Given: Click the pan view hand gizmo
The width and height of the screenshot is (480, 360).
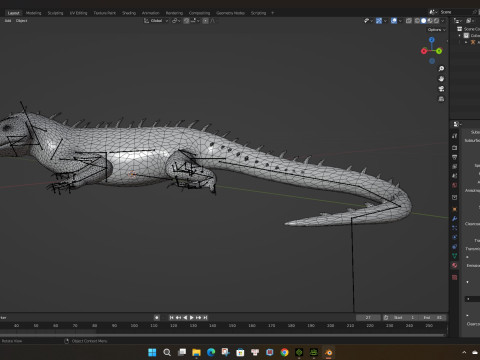Looking at the screenshot, I should (x=441, y=79).
